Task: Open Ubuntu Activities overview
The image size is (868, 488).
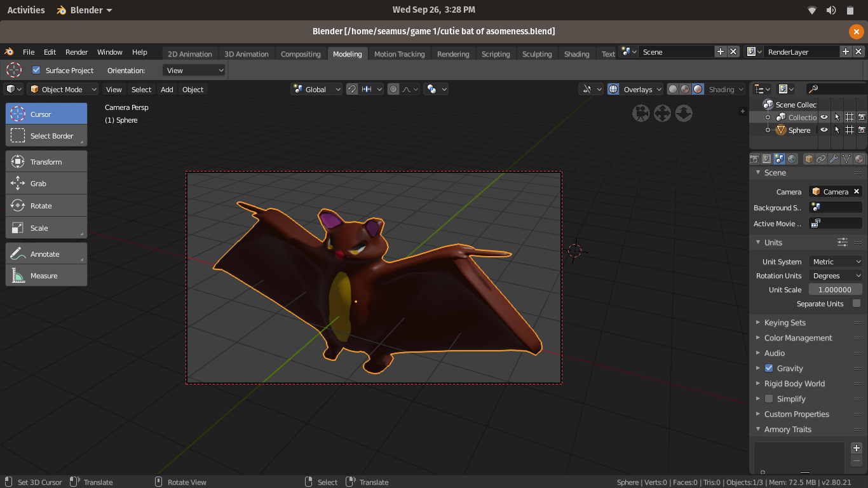Action: click(x=26, y=10)
